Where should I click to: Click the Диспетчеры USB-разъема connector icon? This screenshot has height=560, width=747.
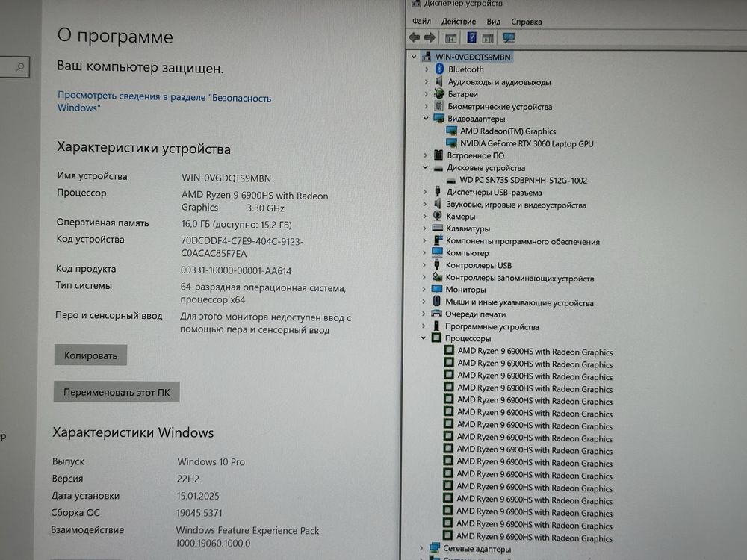pos(437,191)
